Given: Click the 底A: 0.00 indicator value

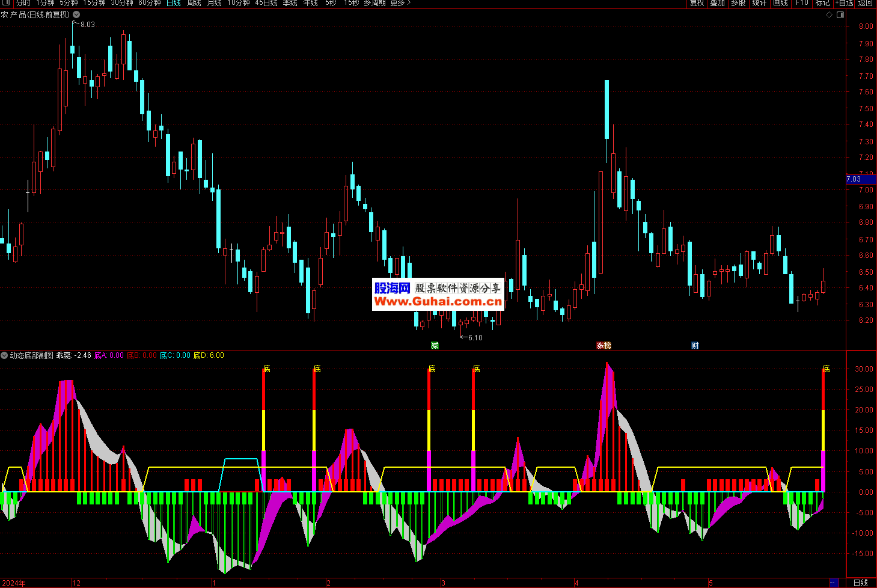Looking at the screenshot, I should click(109, 355).
